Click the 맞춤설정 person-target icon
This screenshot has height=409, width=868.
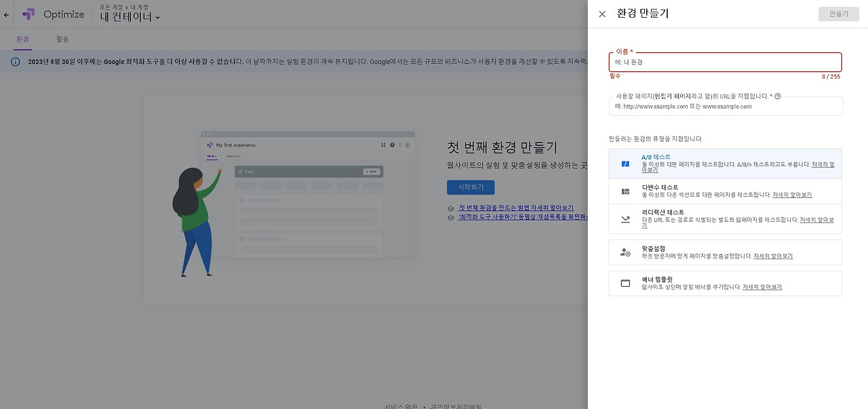625,252
